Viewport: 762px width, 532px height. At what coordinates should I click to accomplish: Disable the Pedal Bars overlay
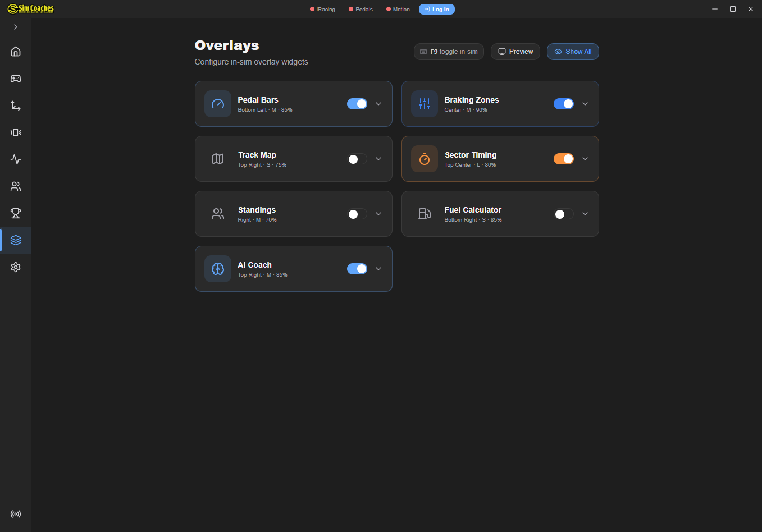(357, 104)
